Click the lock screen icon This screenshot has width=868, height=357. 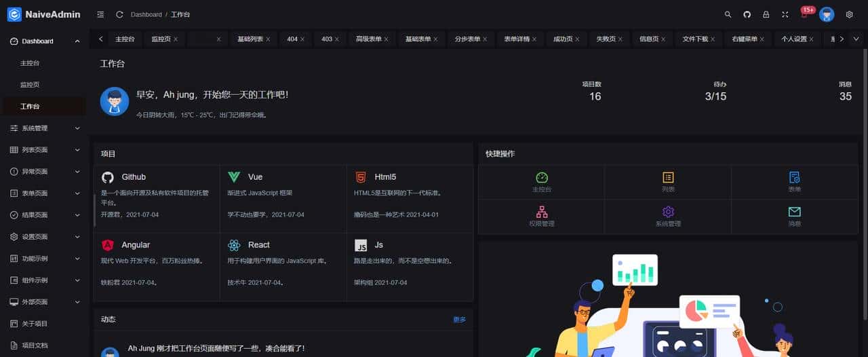point(766,14)
